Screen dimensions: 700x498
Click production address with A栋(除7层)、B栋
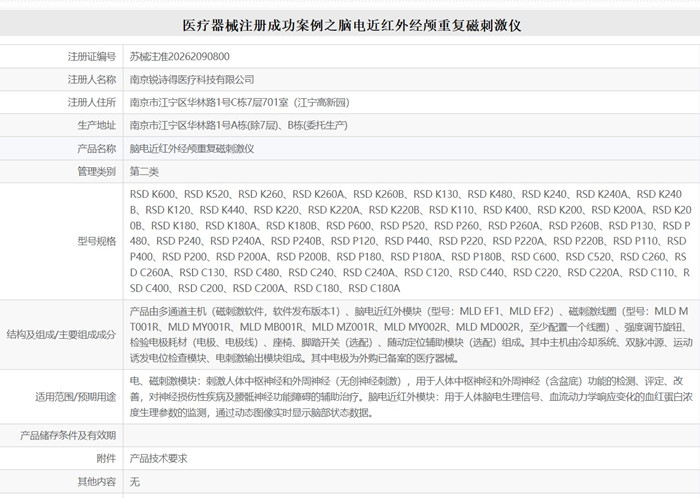coord(238,125)
